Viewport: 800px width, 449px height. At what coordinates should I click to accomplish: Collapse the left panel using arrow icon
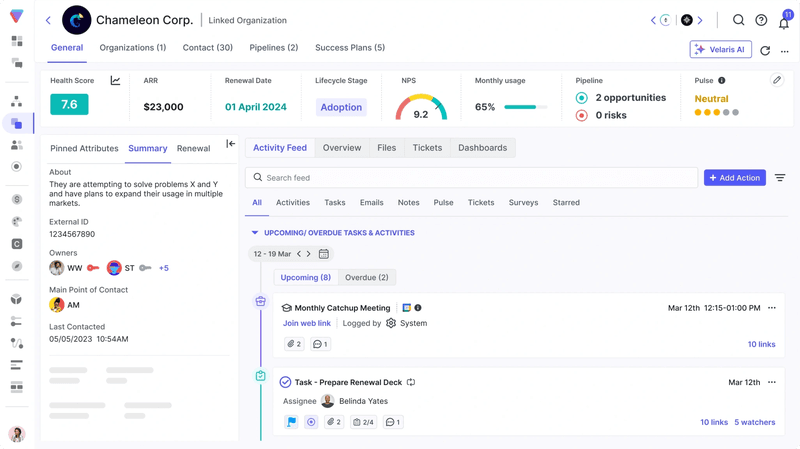(x=230, y=144)
